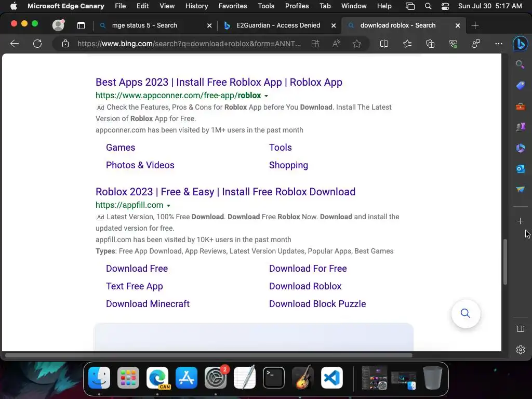Open the Settings and more ellipsis menu
The image size is (532, 399).
click(498, 44)
